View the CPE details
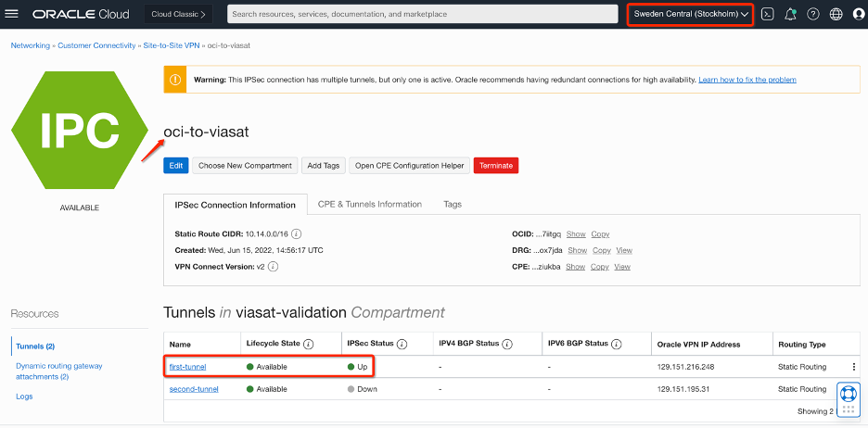Image resolution: width=868 pixels, height=428 pixels. pos(622,267)
